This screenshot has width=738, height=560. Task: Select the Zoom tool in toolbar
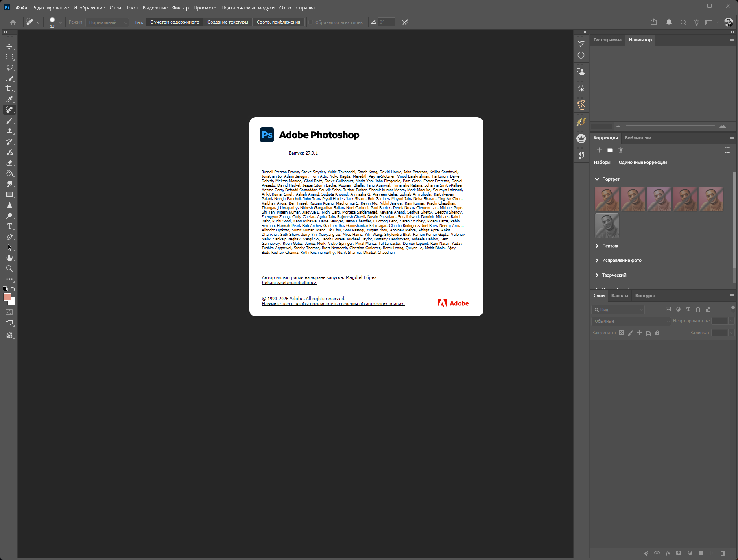click(x=9, y=269)
